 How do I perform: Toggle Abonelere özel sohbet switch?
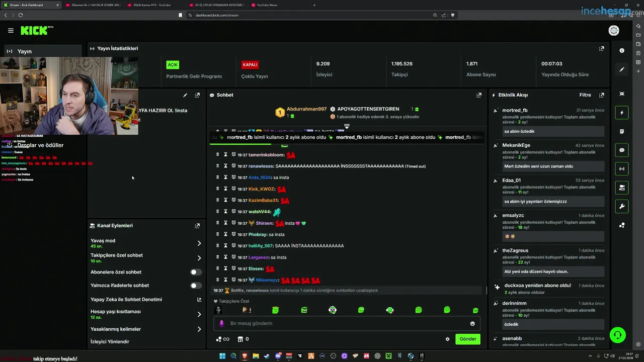196,272
